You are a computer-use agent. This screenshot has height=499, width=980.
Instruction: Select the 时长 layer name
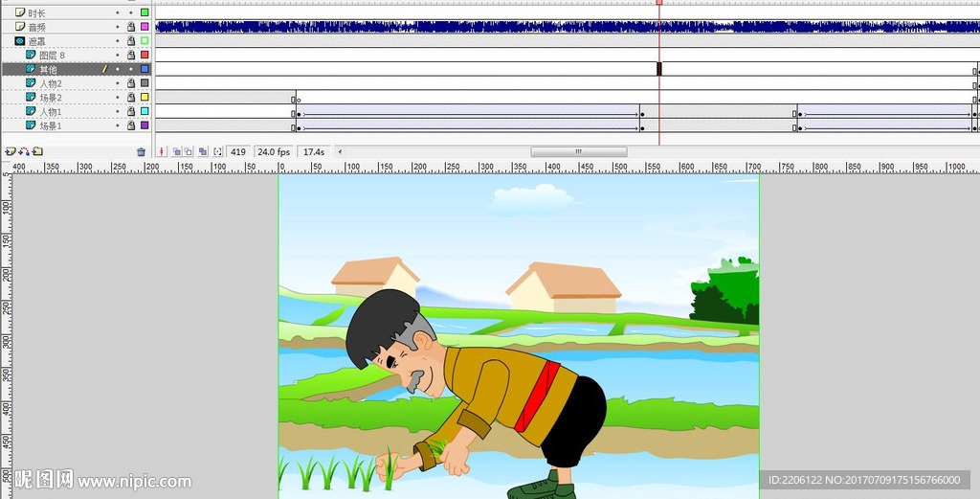click(37, 13)
